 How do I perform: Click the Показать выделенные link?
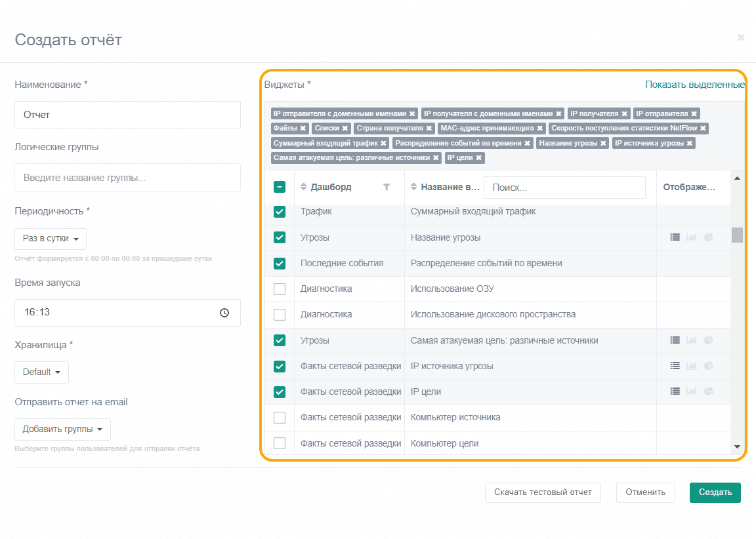pos(695,85)
